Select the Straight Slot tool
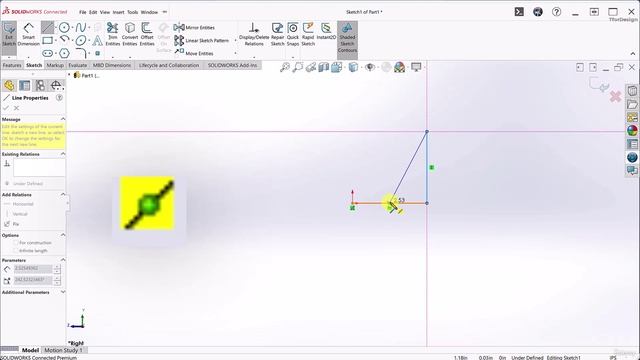The height and width of the screenshot is (360, 640). [47, 53]
